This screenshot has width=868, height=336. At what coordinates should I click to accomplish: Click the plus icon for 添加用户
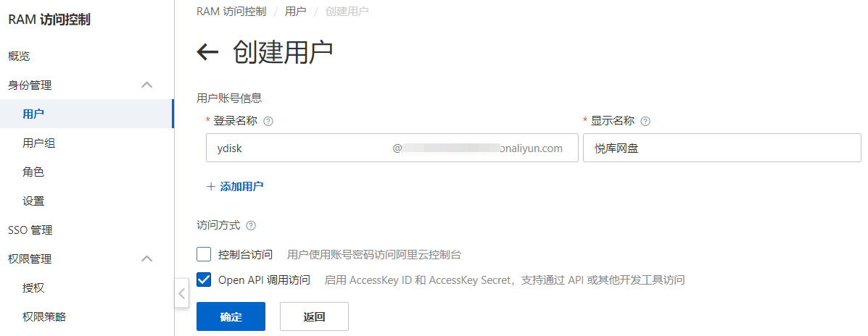click(210, 187)
